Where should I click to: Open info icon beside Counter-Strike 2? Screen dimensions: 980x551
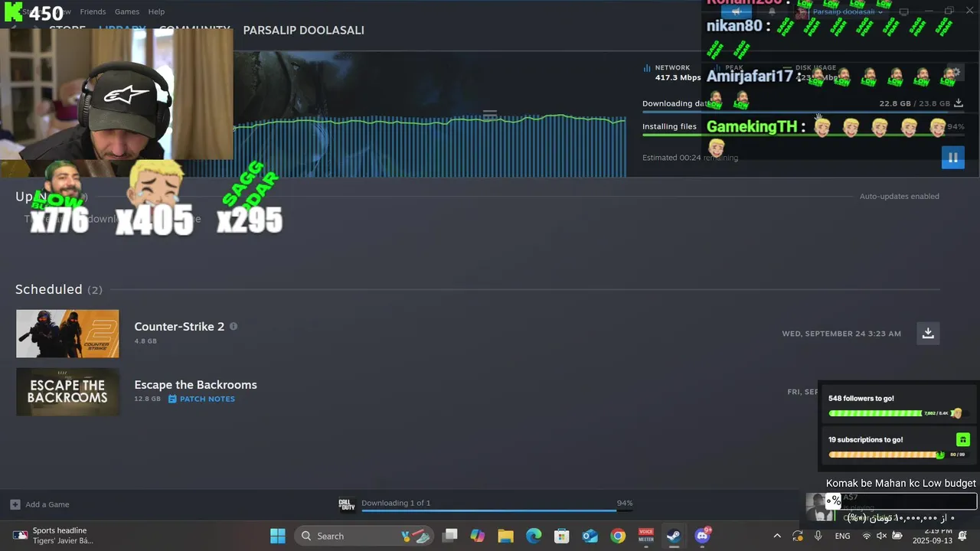pos(234,326)
